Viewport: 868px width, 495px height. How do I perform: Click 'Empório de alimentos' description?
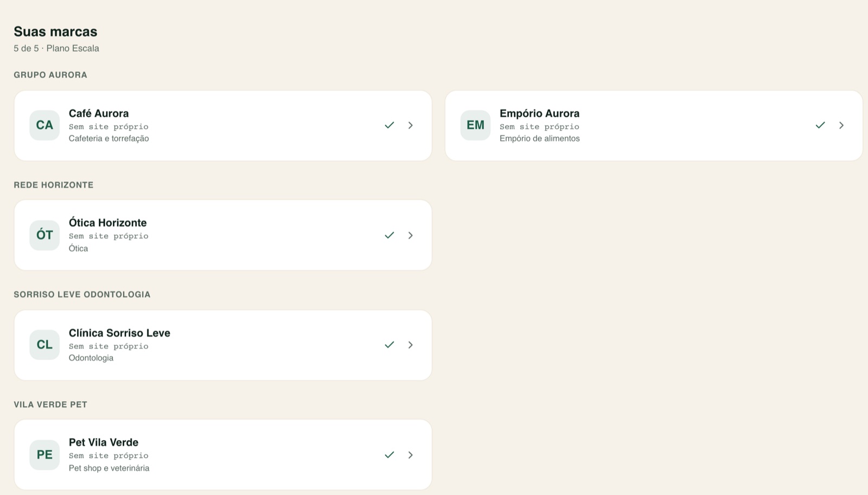click(x=539, y=138)
